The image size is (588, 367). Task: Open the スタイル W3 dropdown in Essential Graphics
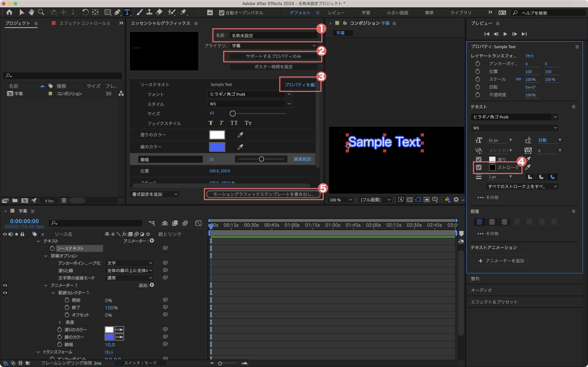click(x=250, y=104)
